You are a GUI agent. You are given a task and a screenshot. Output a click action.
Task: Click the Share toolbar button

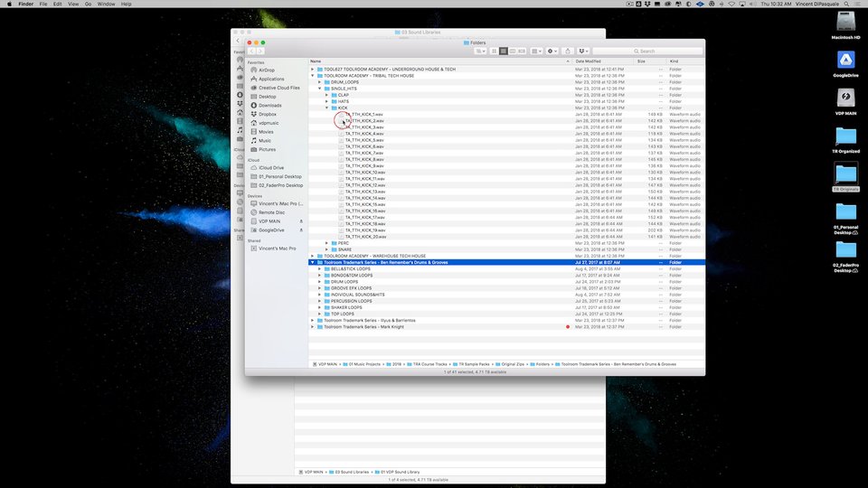click(568, 51)
